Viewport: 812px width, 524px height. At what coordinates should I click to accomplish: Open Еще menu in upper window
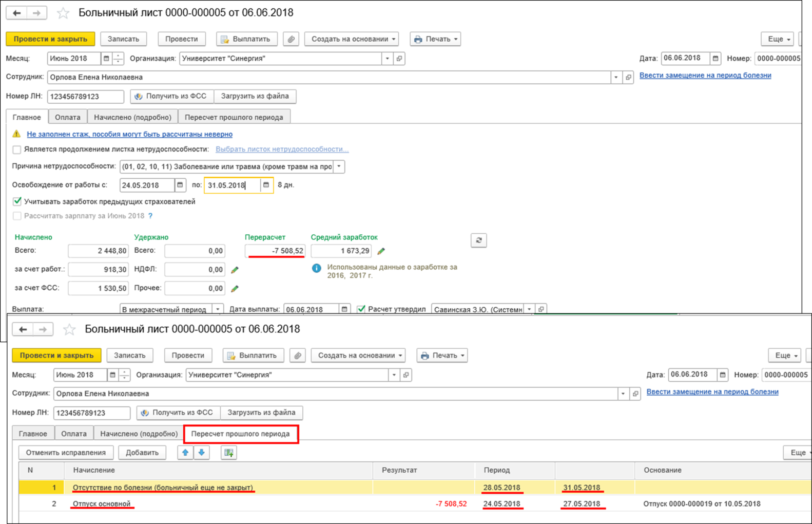click(x=778, y=39)
